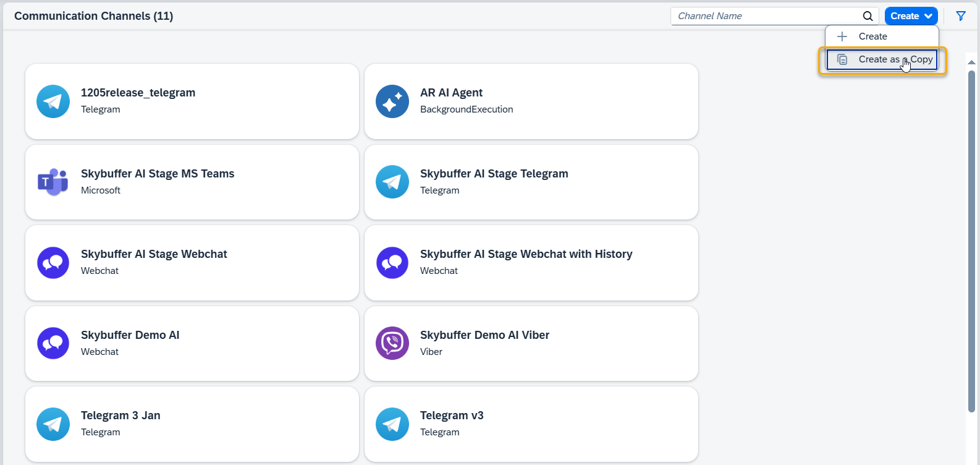Open AR AI Agent channel title
The image size is (980, 465).
click(451, 93)
